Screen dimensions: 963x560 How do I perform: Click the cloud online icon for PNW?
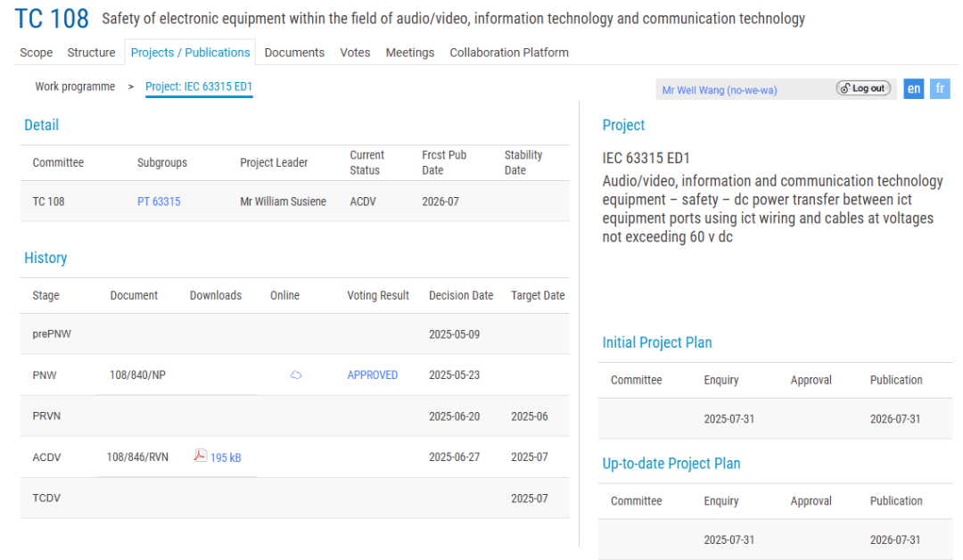(x=296, y=375)
